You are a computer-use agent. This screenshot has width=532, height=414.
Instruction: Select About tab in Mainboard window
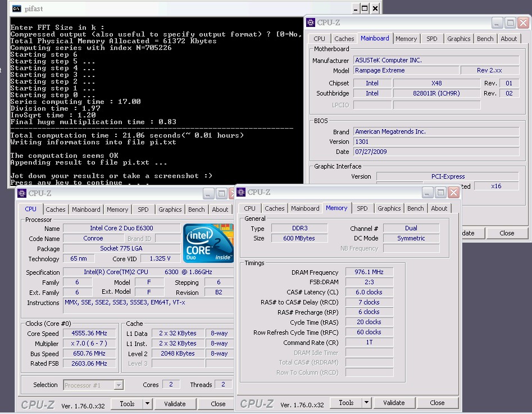[x=509, y=39]
